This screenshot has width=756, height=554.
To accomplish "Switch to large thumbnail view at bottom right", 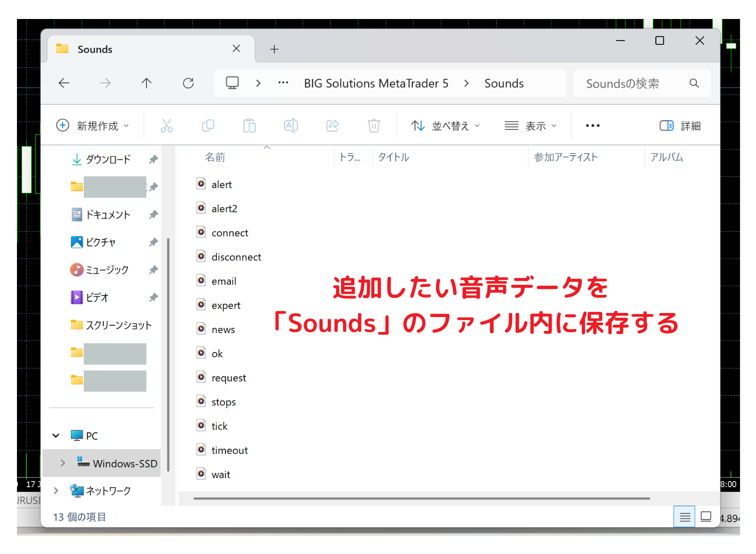I will coord(706,516).
